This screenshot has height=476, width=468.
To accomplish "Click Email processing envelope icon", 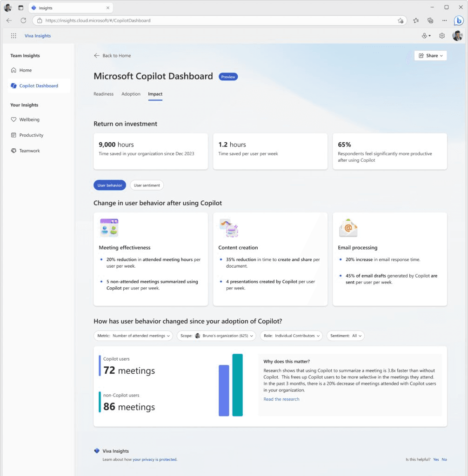I will click(x=348, y=228).
